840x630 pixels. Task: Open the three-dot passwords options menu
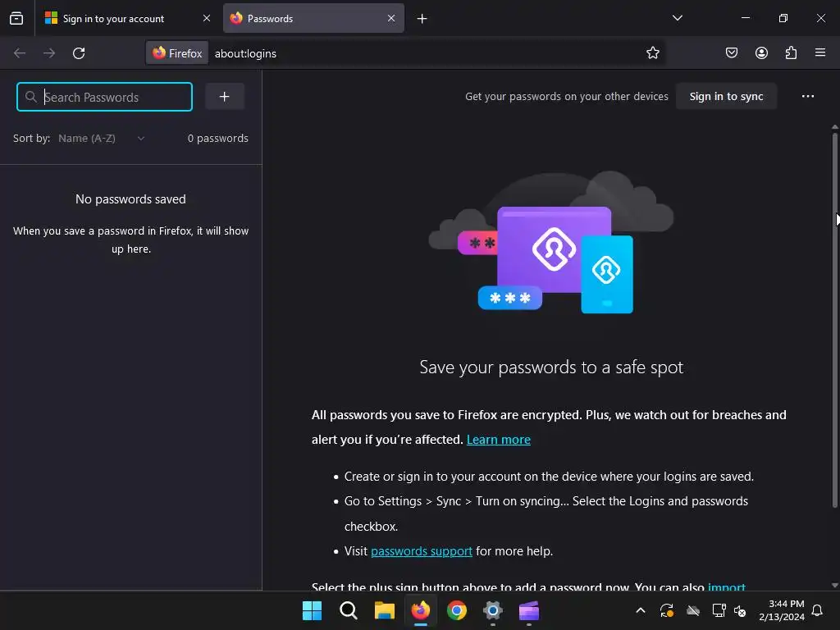click(x=808, y=97)
